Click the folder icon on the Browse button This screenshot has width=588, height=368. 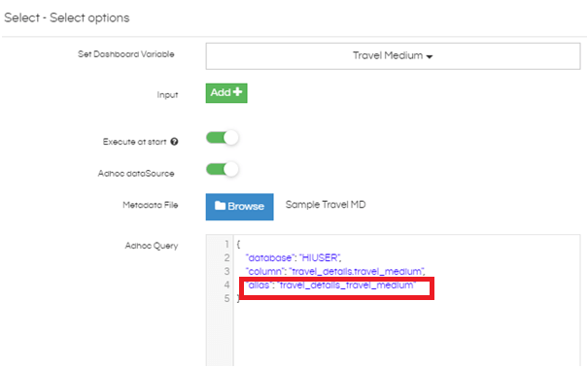pos(220,206)
